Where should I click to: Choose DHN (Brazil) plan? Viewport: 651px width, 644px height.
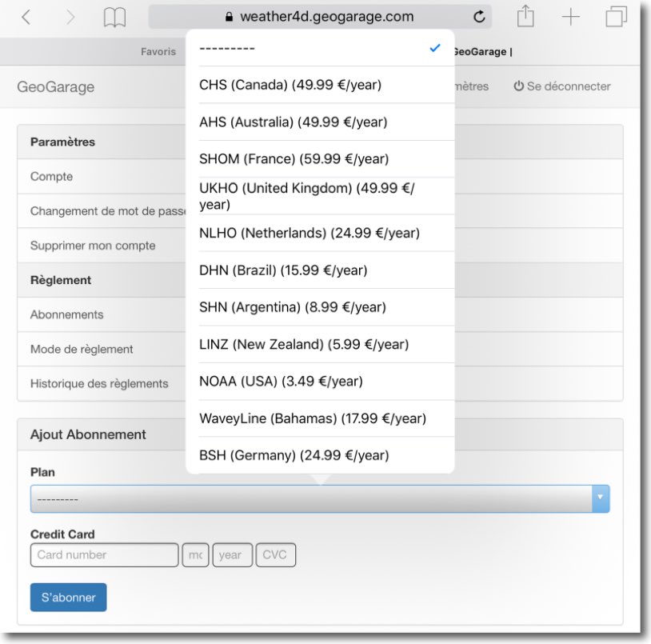[320, 270]
